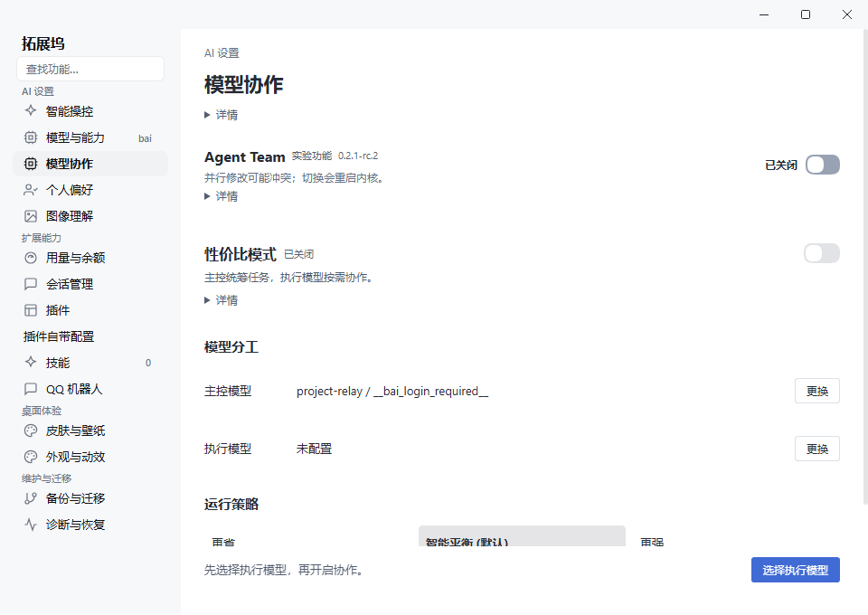Turn on the Agent Team switch
The width and height of the screenshot is (868, 615).
tap(822, 165)
